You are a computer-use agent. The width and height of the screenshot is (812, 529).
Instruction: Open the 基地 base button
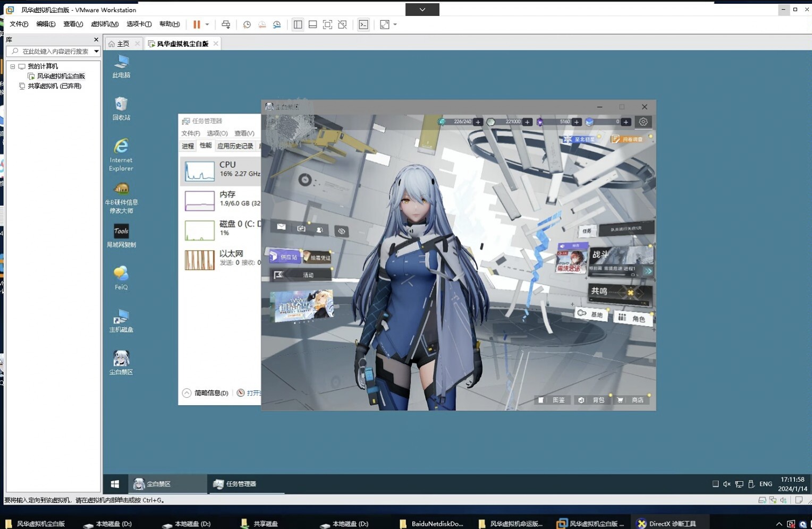591,314
